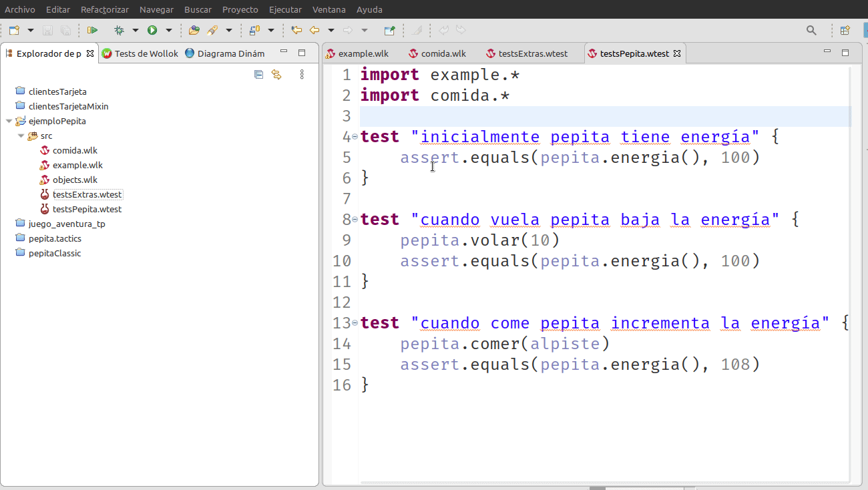Viewport: 868px width, 490px height.
Task: Open the Navegar menu
Action: [x=156, y=9]
